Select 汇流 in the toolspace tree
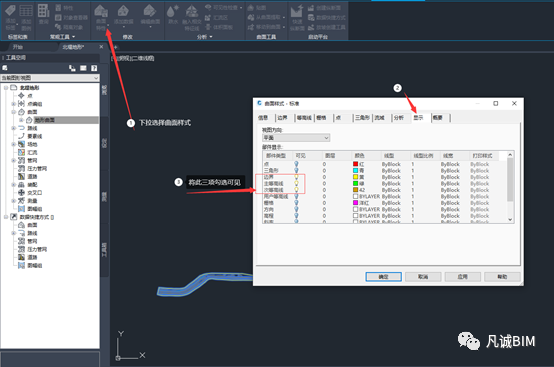 coord(32,152)
